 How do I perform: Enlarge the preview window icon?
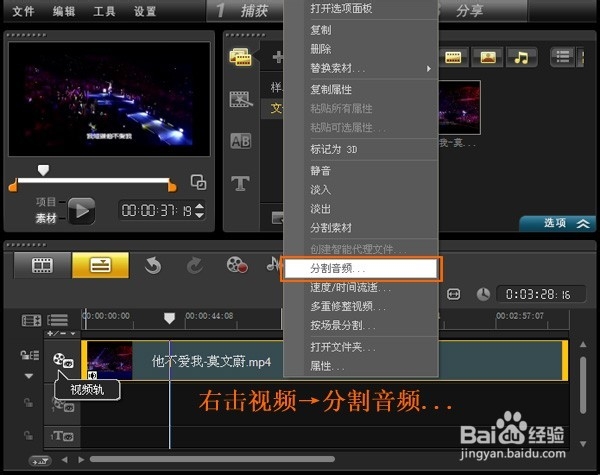[198, 182]
